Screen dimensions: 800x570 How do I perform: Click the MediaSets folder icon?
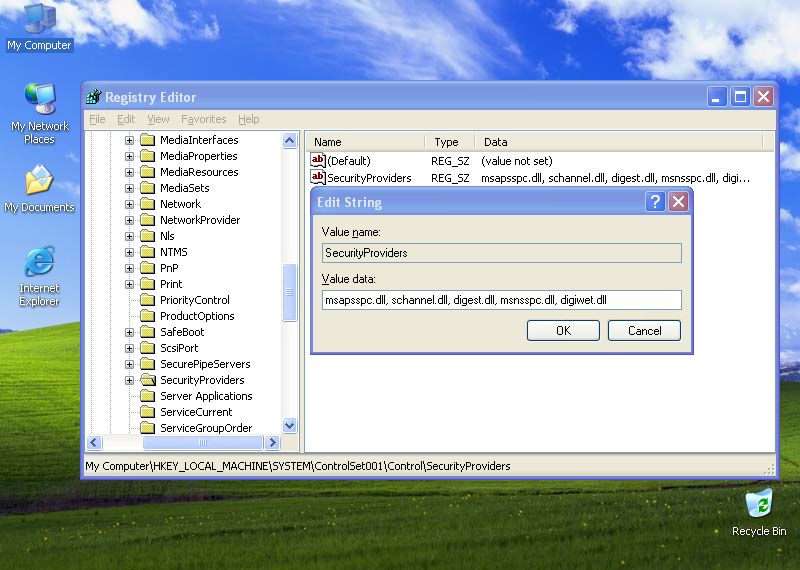(x=148, y=188)
